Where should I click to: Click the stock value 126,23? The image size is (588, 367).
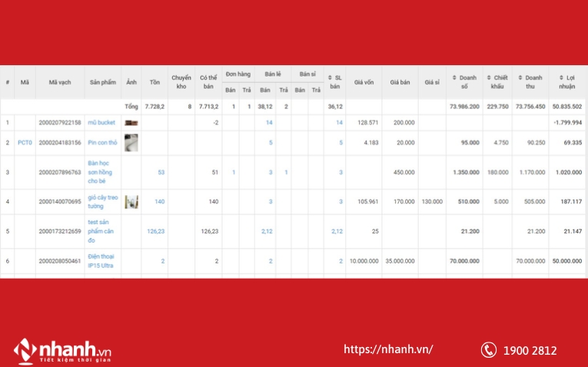click(x=157, y=231)
